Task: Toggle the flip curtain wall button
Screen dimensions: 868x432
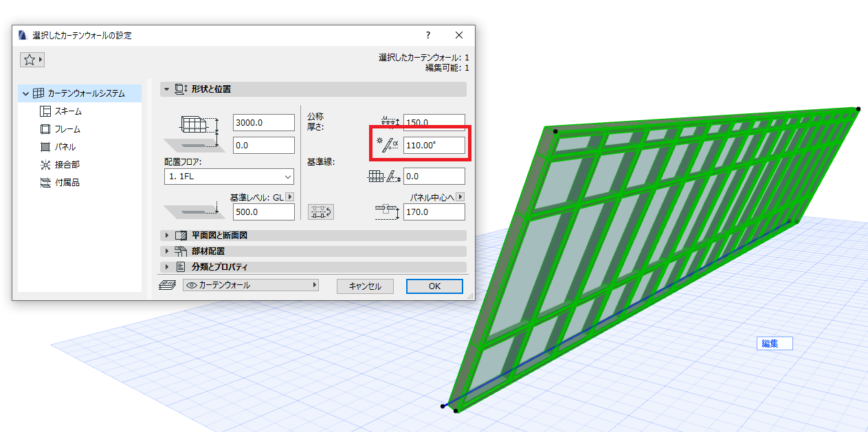Action: tap(320, 212)
